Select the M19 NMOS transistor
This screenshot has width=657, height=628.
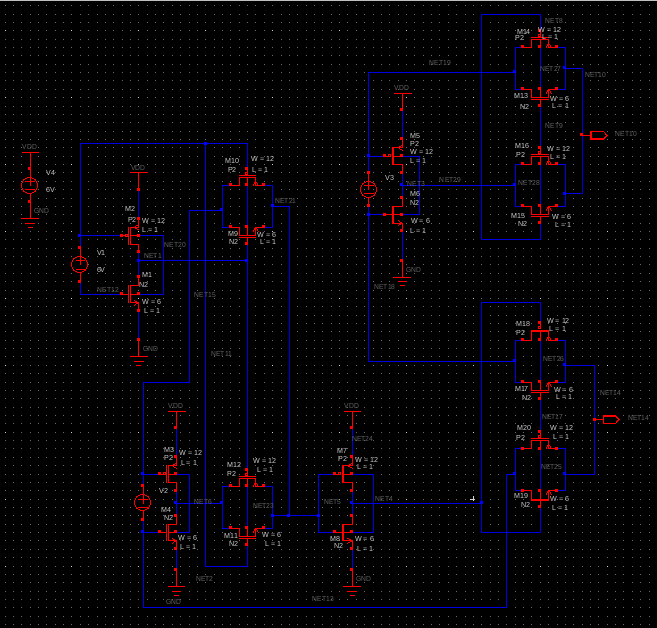tap(540, 497)
